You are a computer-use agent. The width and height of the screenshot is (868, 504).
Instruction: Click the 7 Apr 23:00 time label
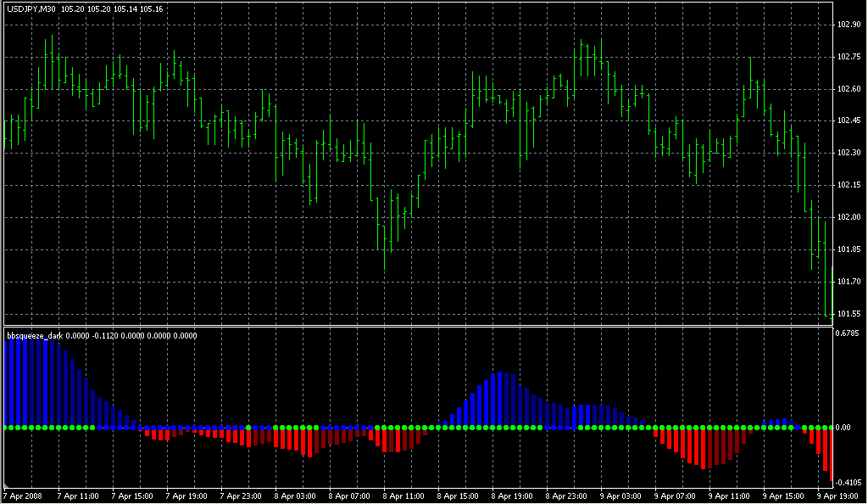click(240, 496)
